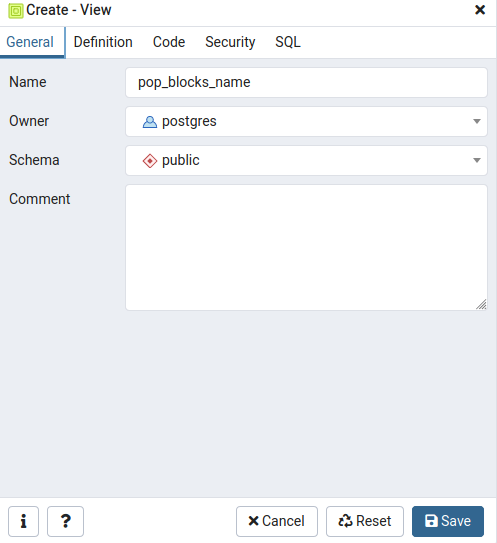Expand the Schema dropdown arrow
The image size is (497, 543).
(477, 160)
